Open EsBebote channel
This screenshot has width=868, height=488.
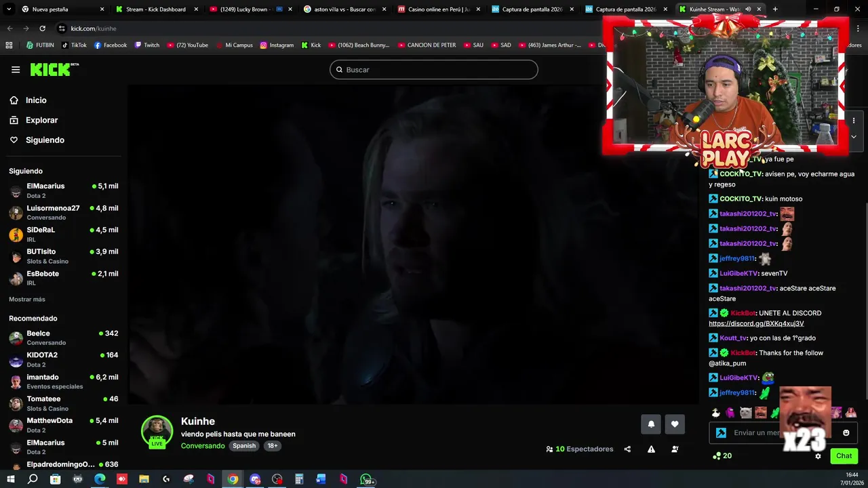64,278
